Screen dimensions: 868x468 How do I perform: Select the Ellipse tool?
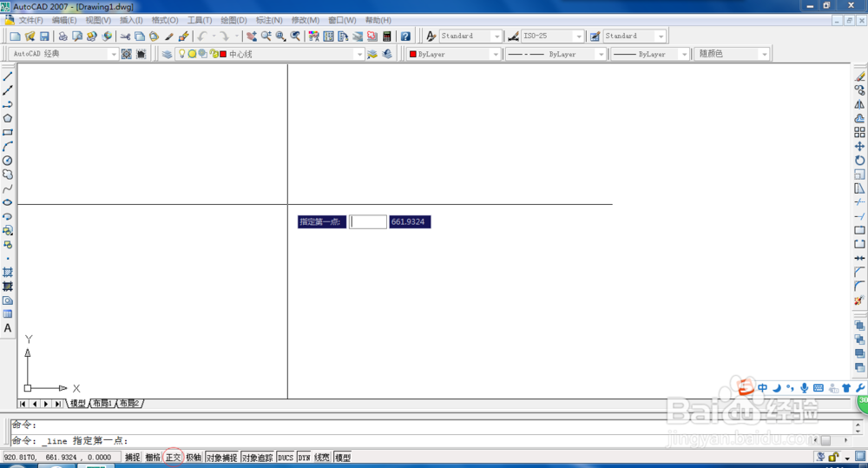pyautogui.click(x=8, y=202)
